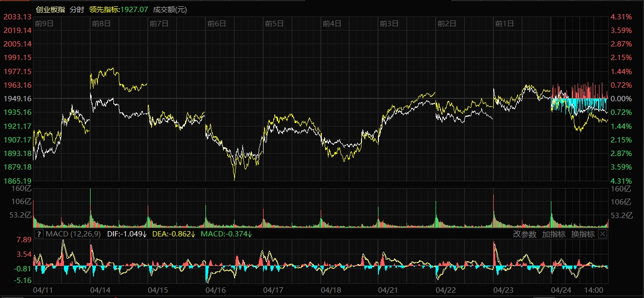The height and width of the screenshot is (298, 644).
Task: Select the 前5日 day header
Action: tap(274, 23)
